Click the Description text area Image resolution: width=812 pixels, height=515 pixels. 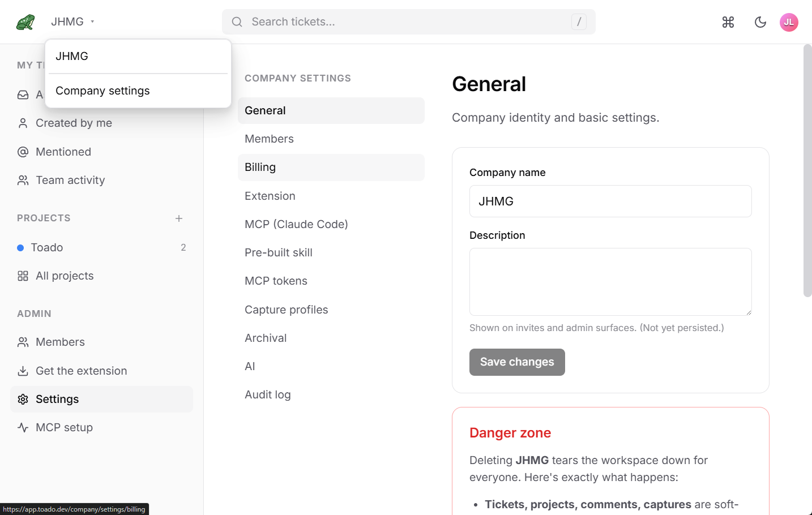point(610,282)
